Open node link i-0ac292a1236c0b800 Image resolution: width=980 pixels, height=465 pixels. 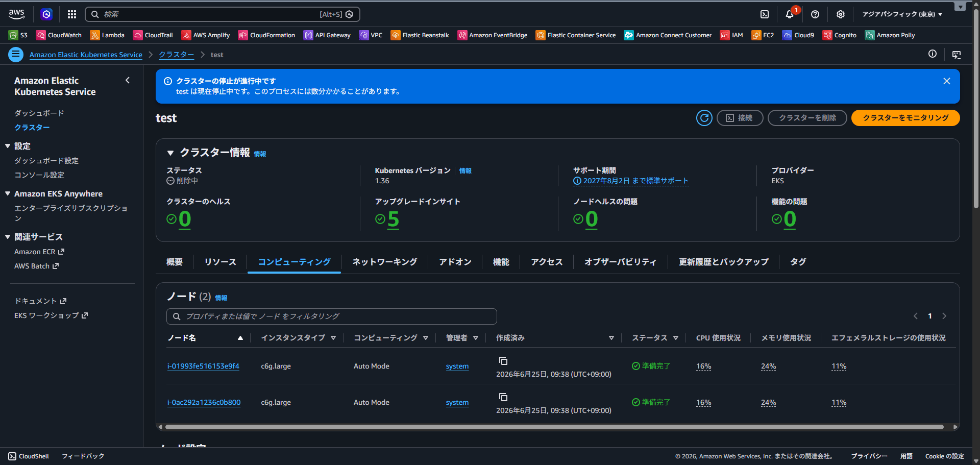tap(204, 402)
